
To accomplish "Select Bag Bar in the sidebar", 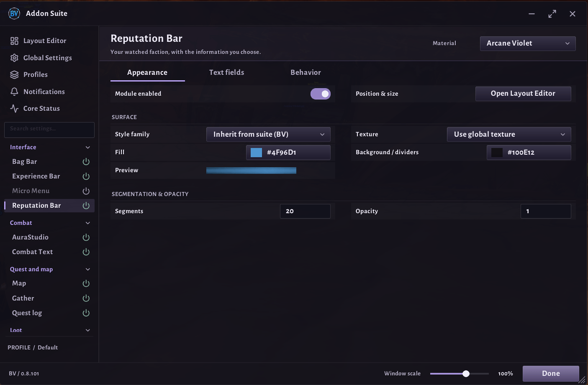I will click(x=25, y=162).
